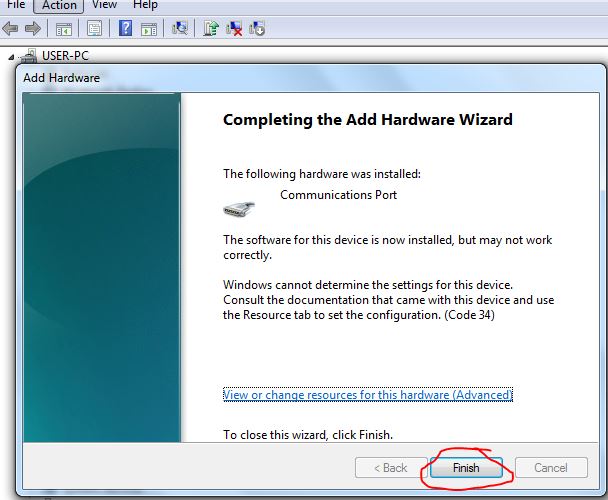608x500 pixels.
Task: Open the Action menu
Action: (59, 5)
